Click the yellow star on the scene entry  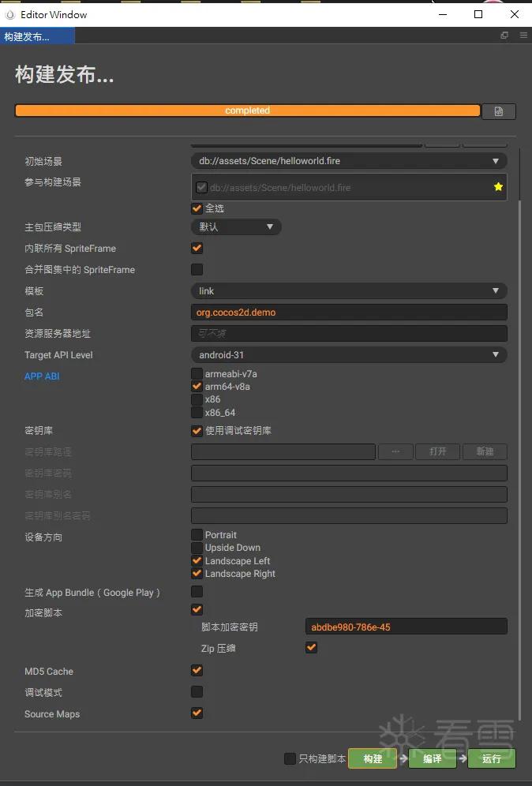coord(498,187)
